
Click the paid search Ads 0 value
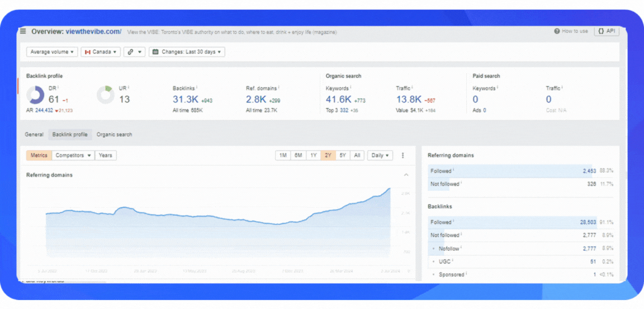click(x=484, y=110)
